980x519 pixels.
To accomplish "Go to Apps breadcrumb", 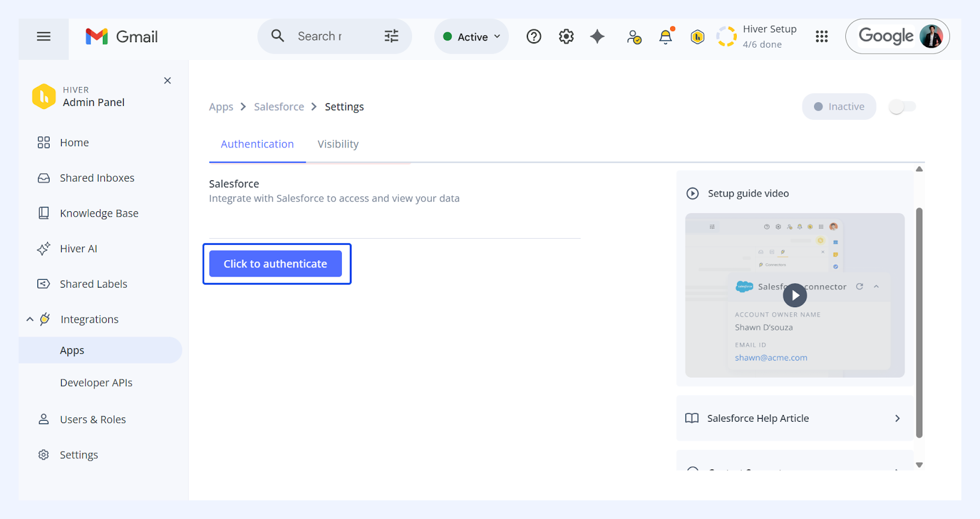I will 221,107.
